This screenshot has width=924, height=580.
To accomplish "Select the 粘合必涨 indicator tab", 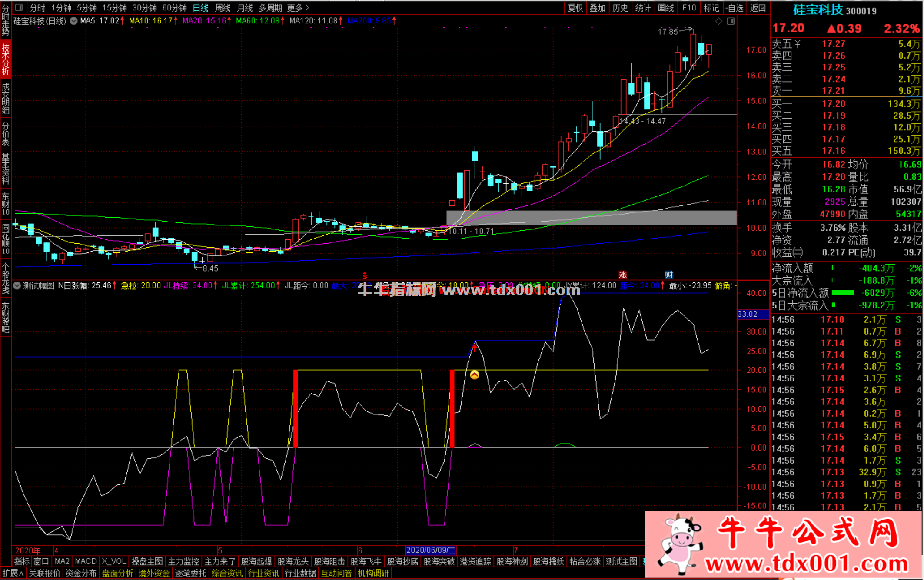I will point(585,561).
